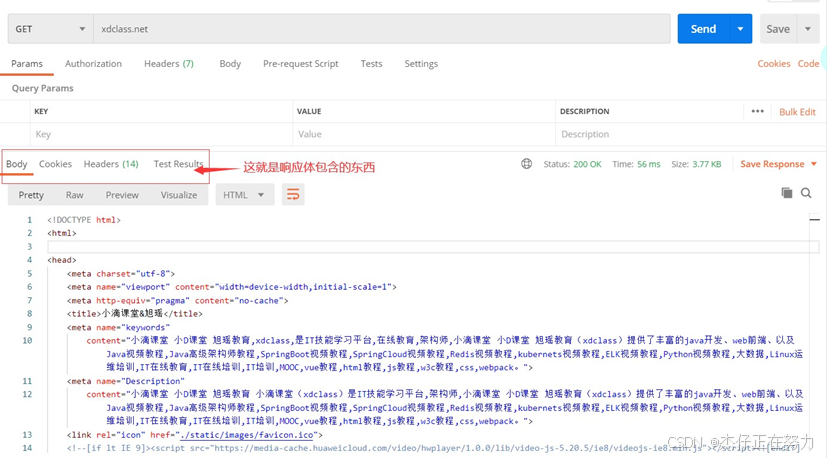Click the VALUE column header
The width and height of the screenshot is (827, 458).
(309, 111)
